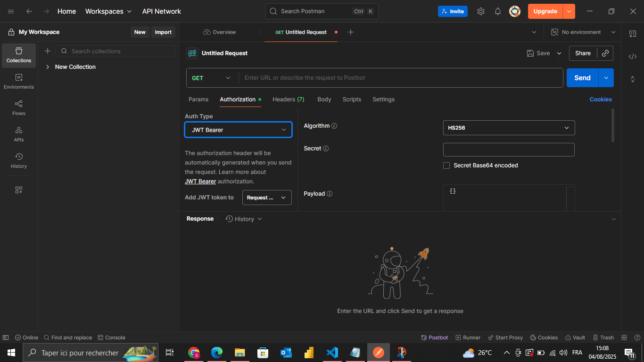Screen dimensions: 644x362
Task: Open the Cookies link
Action: (x=601, y=99)
